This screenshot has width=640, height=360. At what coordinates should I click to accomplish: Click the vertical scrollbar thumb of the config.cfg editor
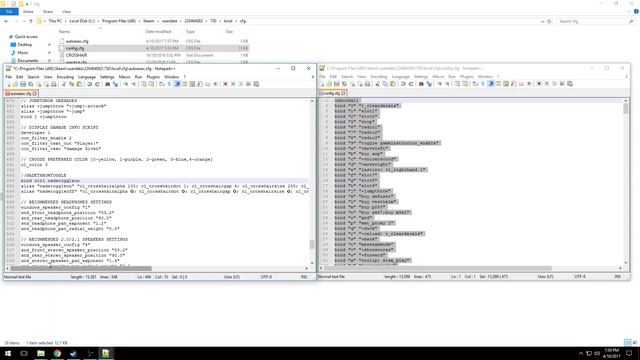point(626,108)
